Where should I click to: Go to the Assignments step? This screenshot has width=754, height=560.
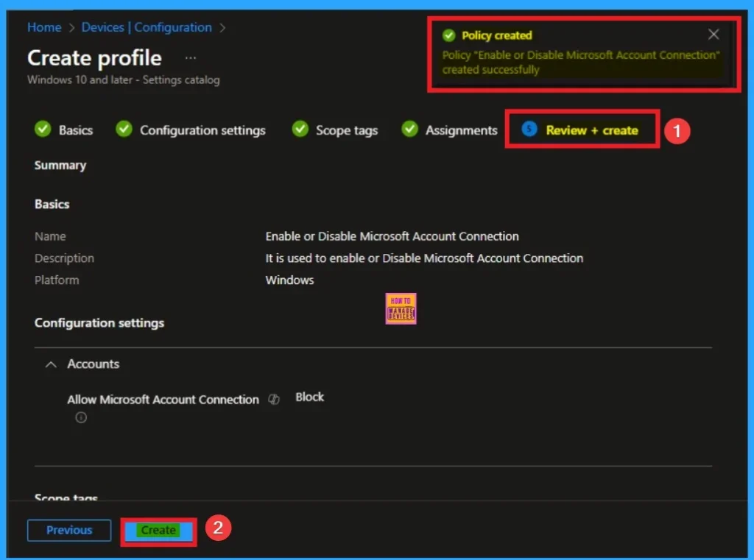click(461, 130)
